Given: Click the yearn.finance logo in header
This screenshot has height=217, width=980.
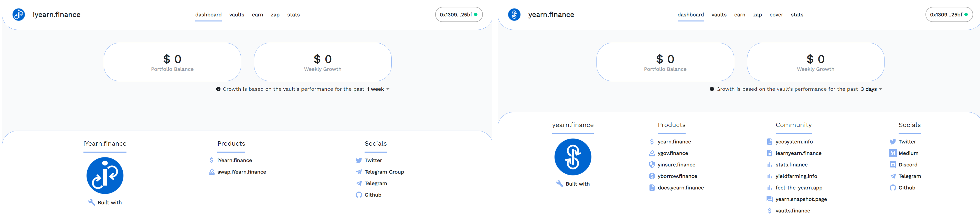Looking at the screenshot, I should point(514,15).
